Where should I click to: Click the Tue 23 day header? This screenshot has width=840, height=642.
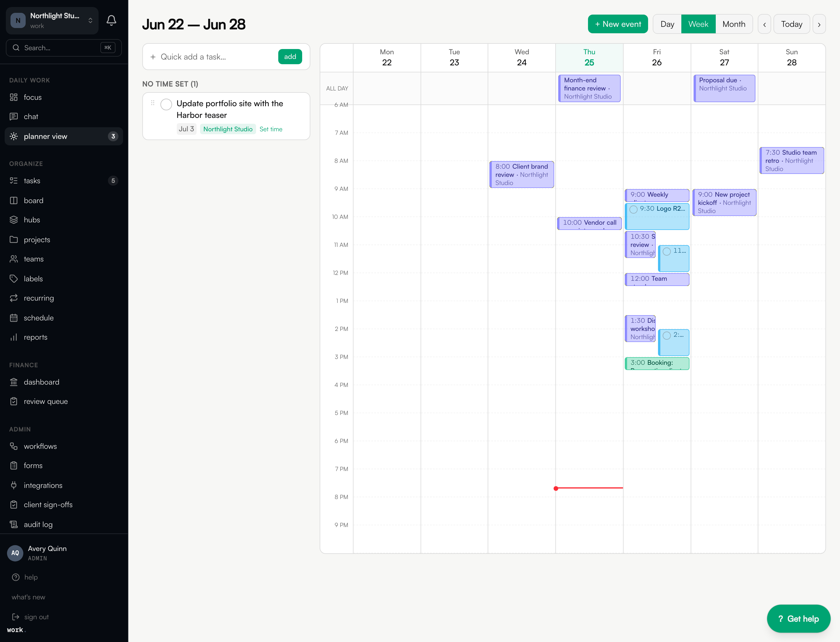coord(454,57)
